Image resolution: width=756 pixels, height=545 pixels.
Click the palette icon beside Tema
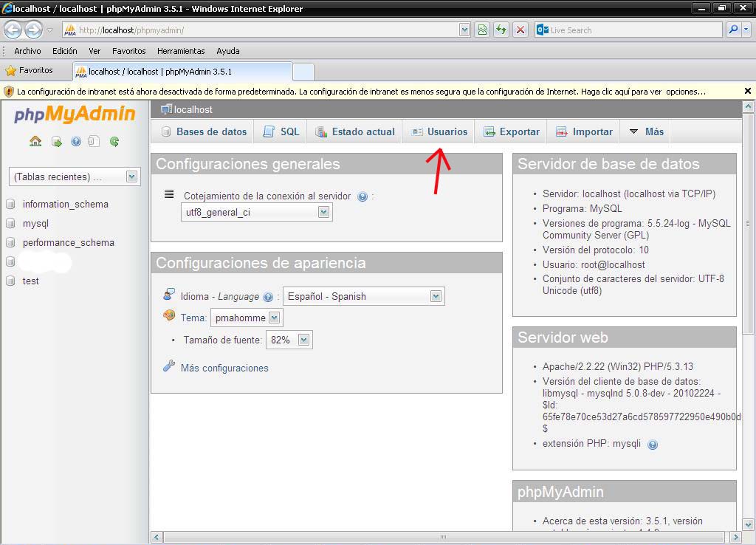(169, 315)
